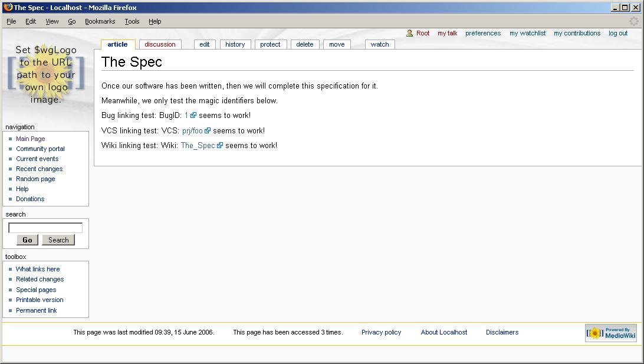
Task: Click the Root user icon
Action: pos(410,34)
